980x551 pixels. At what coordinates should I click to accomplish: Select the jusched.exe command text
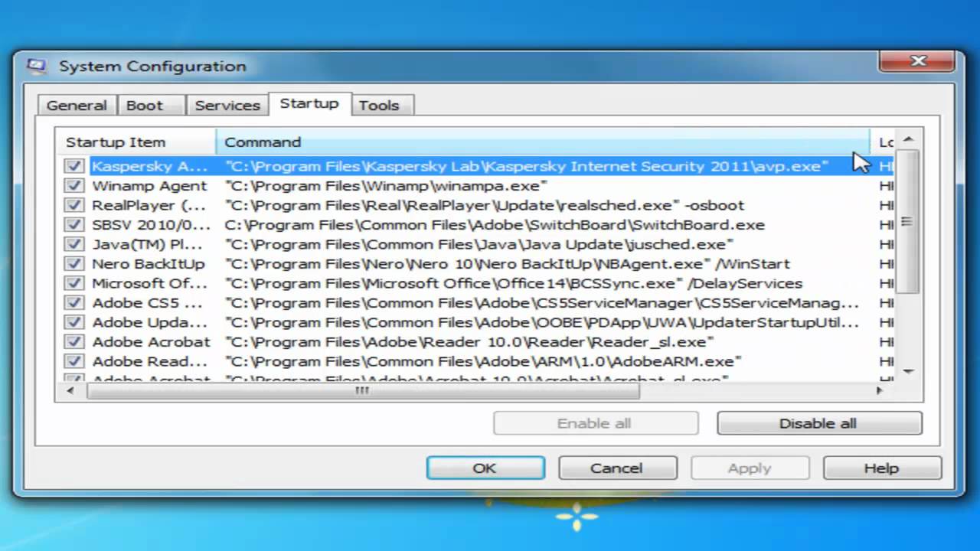click(479, 244)
